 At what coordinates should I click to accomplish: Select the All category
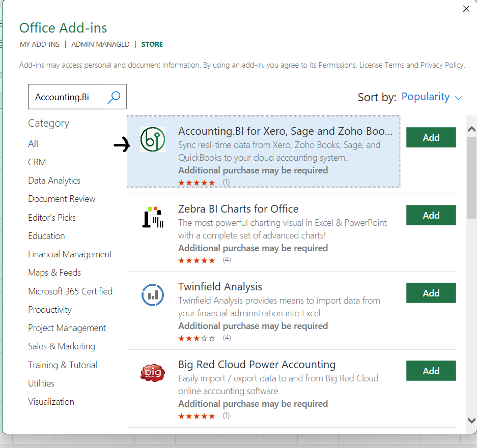(33, 143)
